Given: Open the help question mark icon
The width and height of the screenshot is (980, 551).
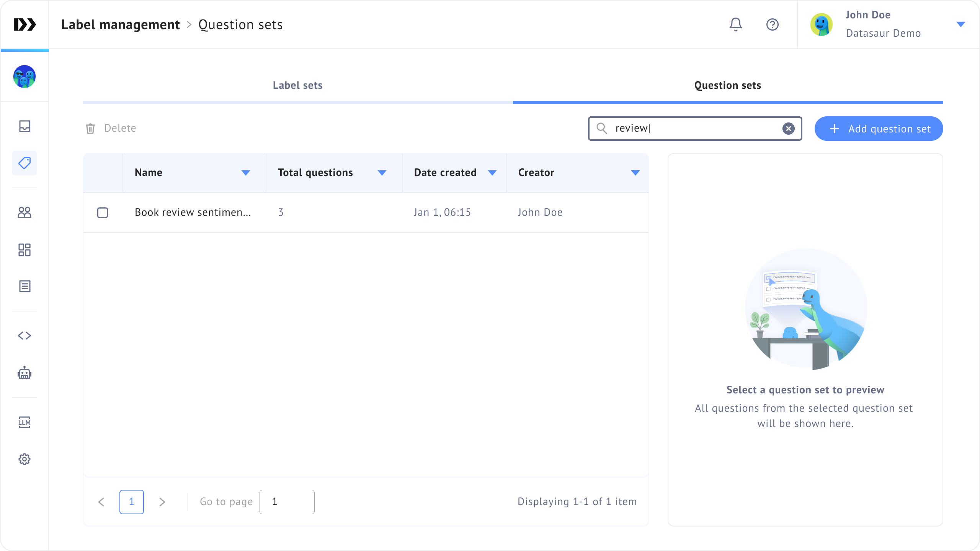Looking at the screenshot, I should 772,24.
